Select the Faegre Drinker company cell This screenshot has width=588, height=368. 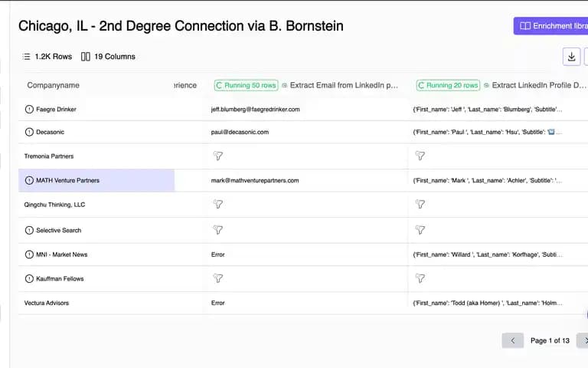96,110
